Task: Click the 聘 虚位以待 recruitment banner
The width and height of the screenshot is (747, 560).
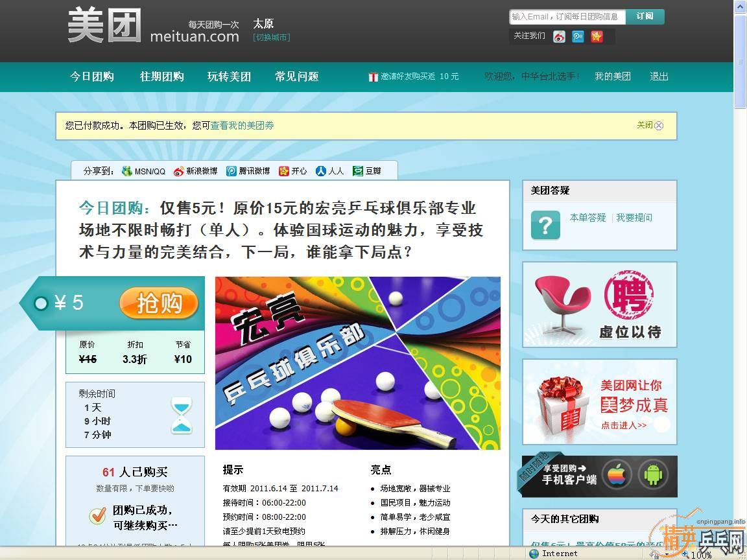Action: [x=600, y=305]
